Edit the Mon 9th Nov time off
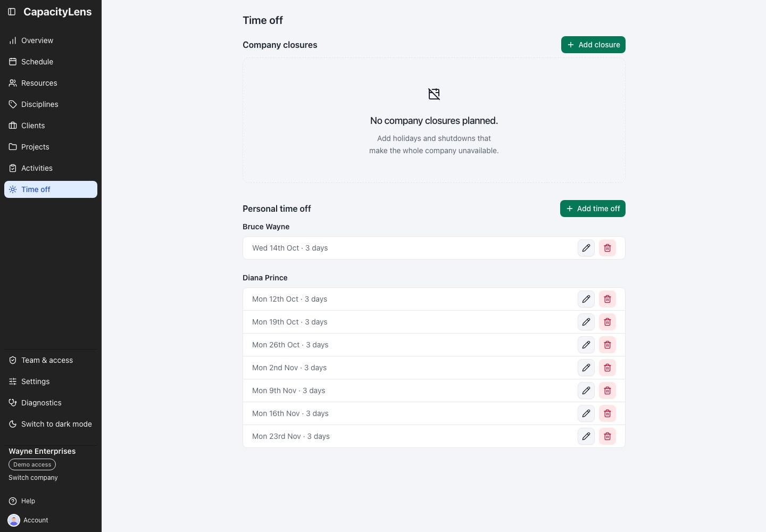 point(586,390)
